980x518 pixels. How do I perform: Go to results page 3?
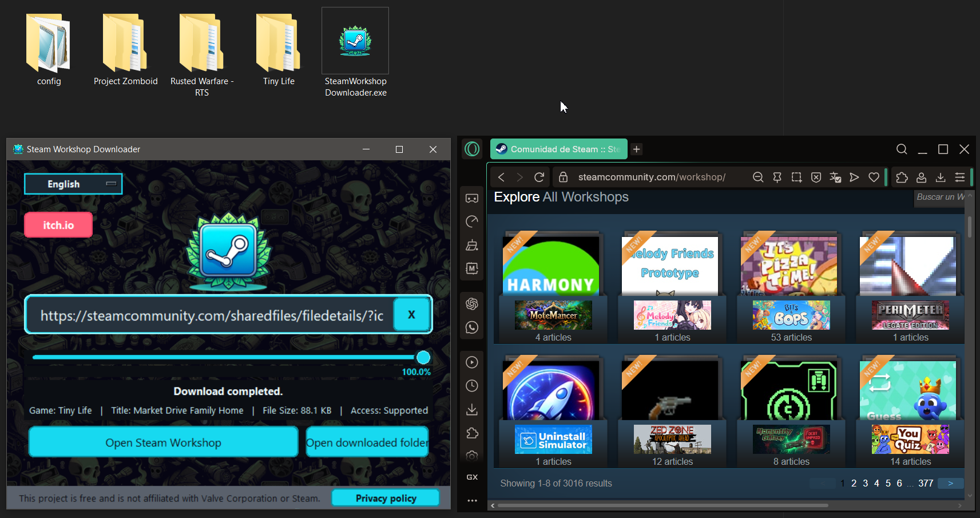(865, 484)
